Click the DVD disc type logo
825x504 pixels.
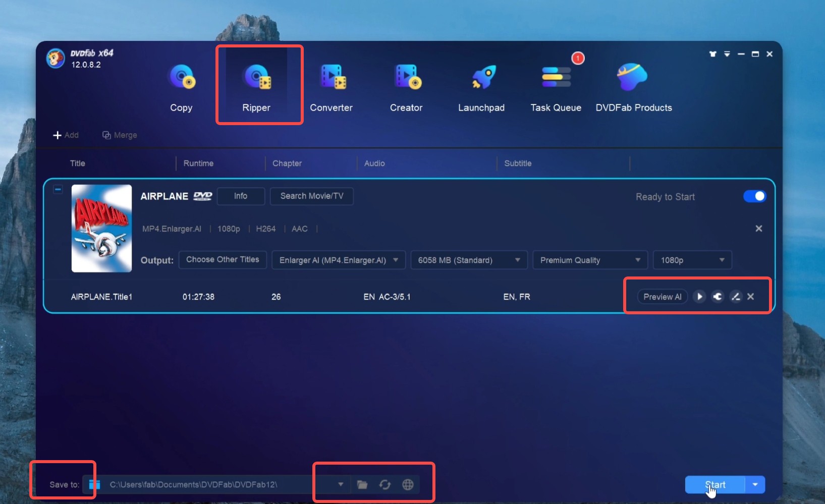pos(203,196)
